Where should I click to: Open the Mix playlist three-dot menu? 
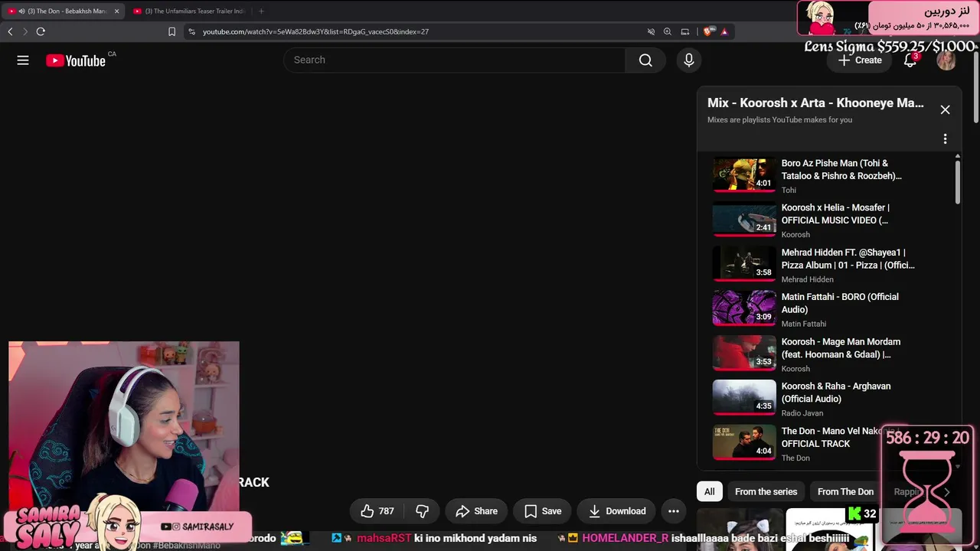coord(946,139)
